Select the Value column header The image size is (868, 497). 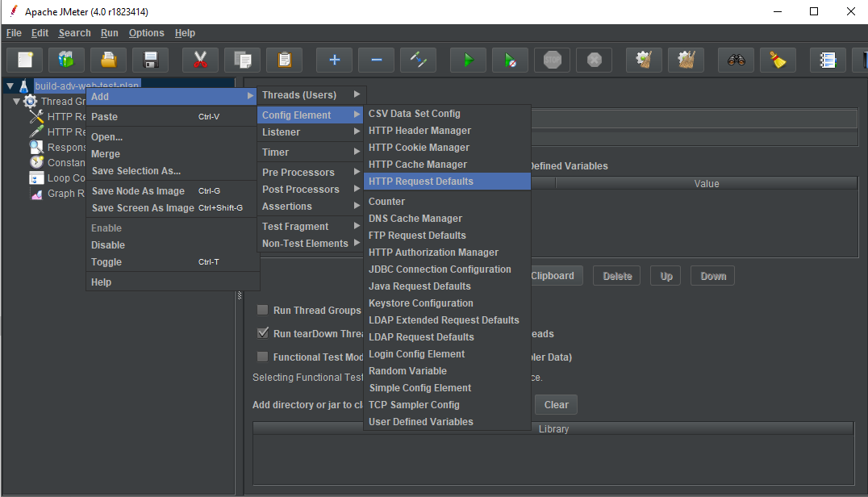tap(707, 184)
